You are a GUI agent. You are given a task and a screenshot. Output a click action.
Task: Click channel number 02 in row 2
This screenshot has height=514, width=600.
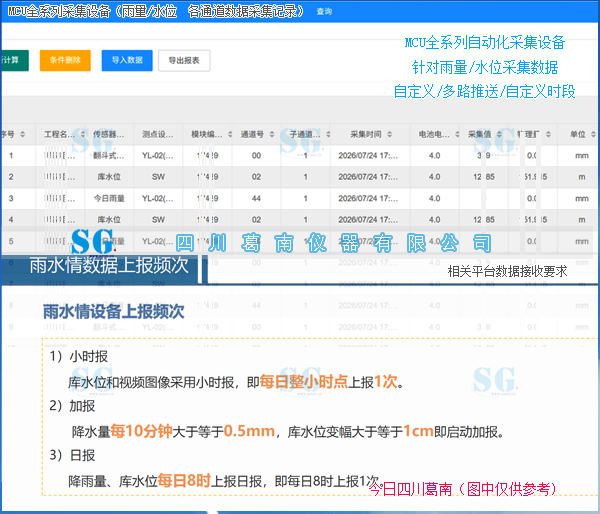(x=256, y=177)
